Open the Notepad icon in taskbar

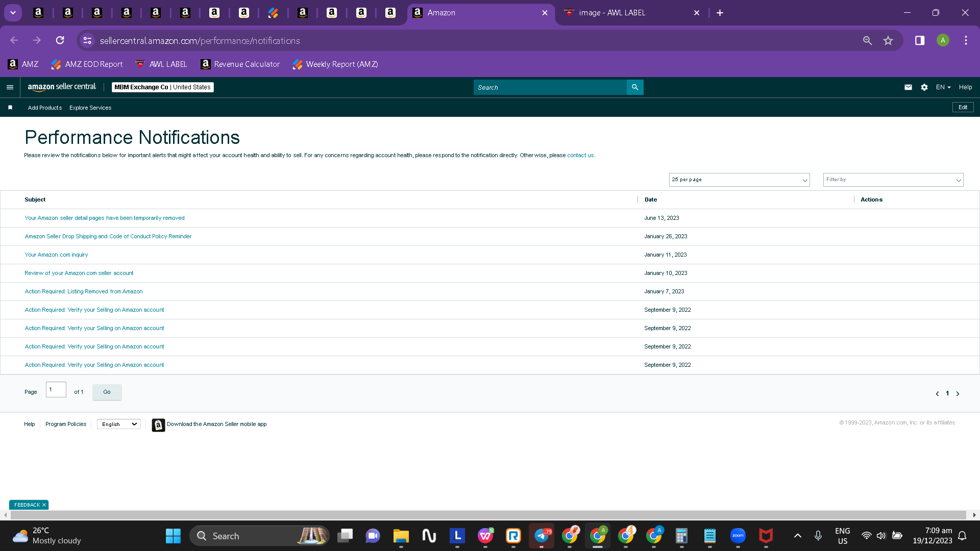[710, 536]
